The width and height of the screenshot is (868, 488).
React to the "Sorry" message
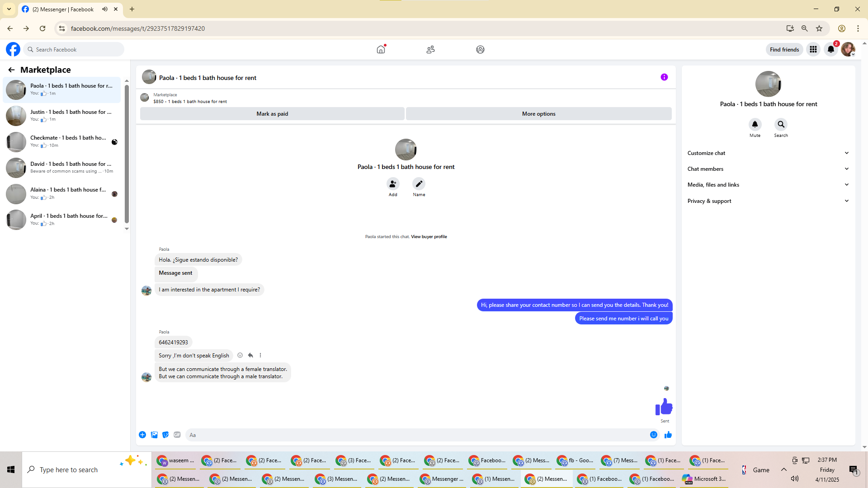[x=240, y=355]
